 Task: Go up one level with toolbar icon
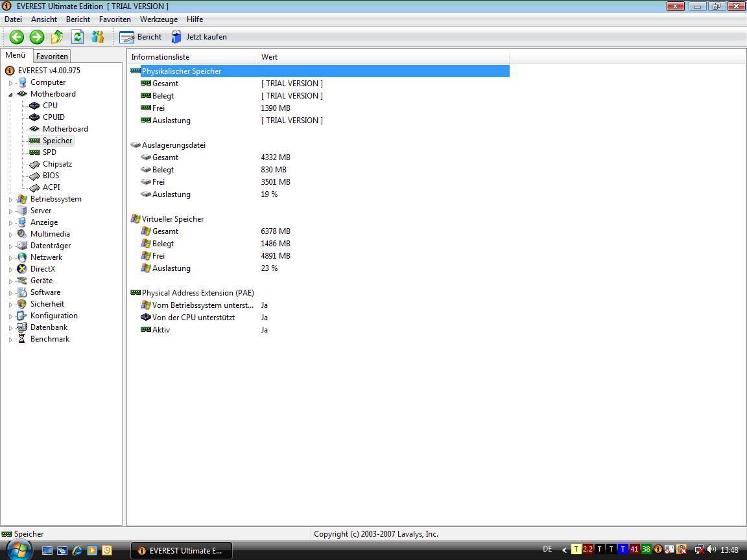[57, 37]
